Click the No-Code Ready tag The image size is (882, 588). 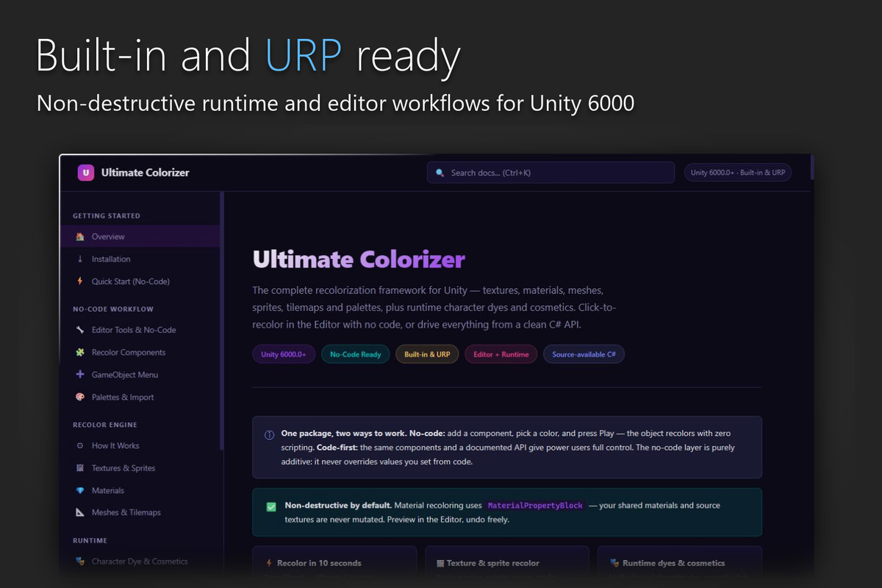(x=356, y=354)
